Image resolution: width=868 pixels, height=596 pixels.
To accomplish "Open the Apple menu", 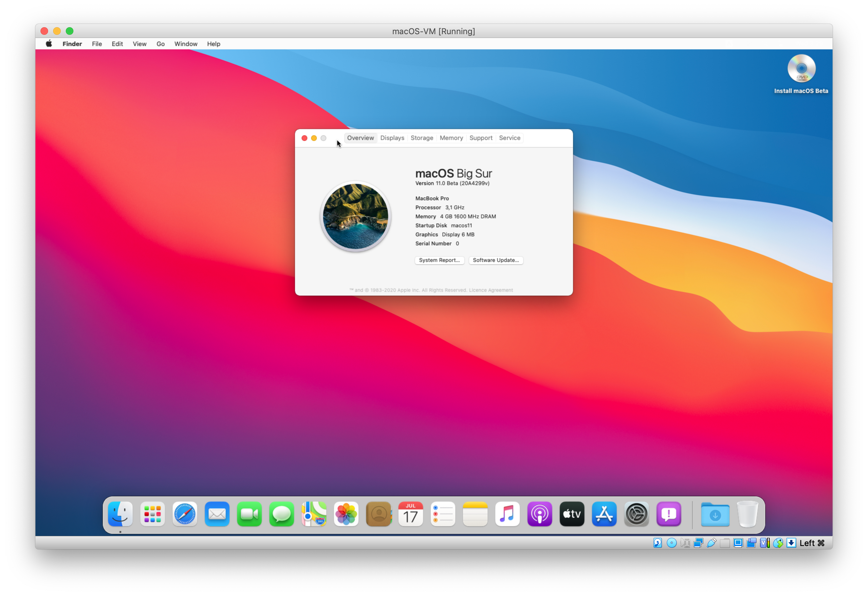I will point(49,44).
